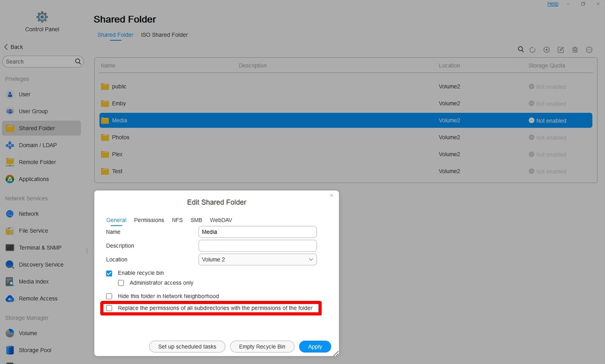Image resolution: width=605 pixels, height=364 pixels.
Task: Switch to the NFS tab
Action: pos(177,220)
